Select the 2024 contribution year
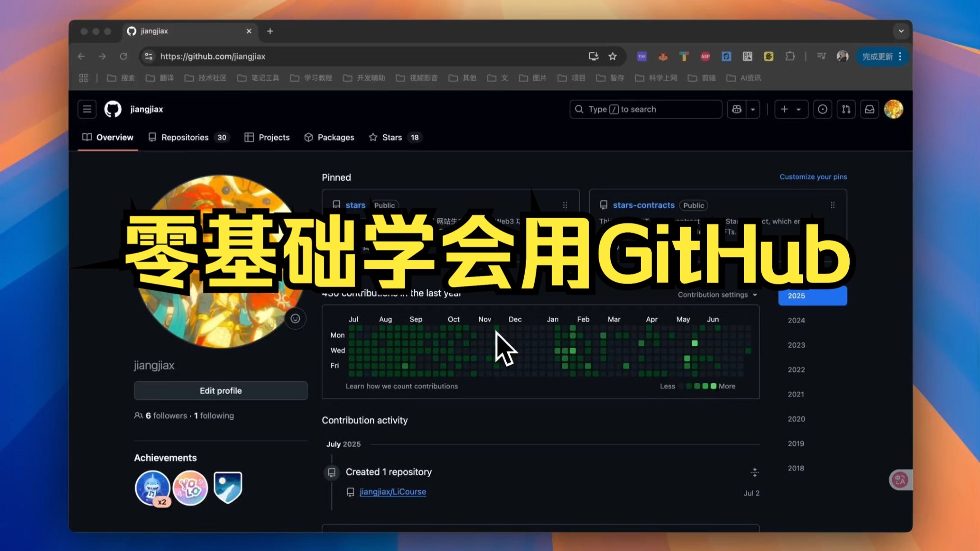The image size is (980, 551). pyautogui.click(x=796, y=321)
